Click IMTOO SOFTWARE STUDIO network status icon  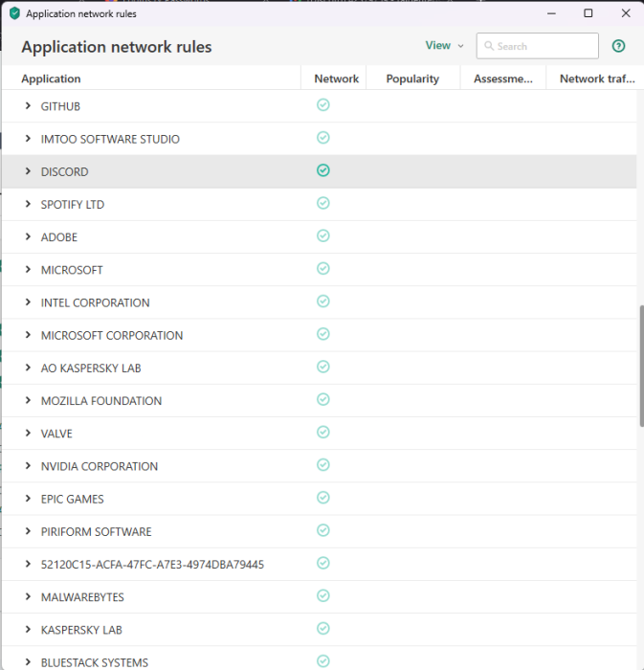(323, 138)
